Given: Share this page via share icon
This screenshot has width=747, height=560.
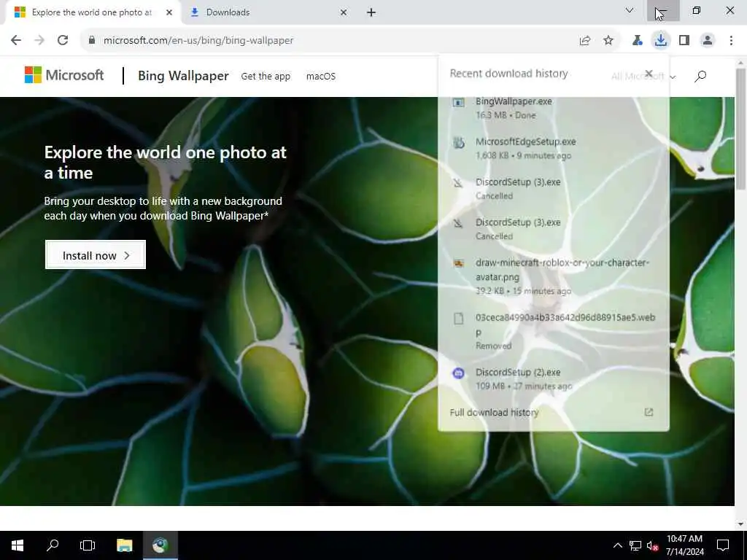Looking at the screenshot, I should [585, 41].
